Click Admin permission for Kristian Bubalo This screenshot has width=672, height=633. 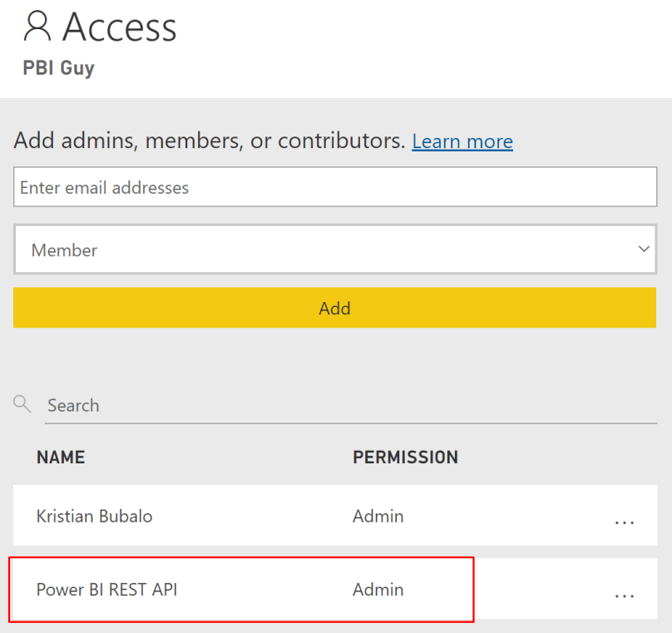click(x=378, y=516)
